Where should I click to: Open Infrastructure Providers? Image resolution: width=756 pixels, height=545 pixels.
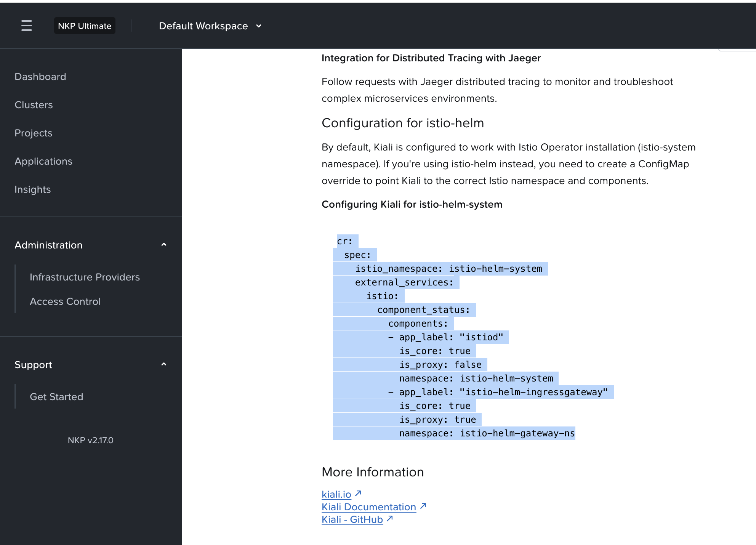(x=85, y=277)
